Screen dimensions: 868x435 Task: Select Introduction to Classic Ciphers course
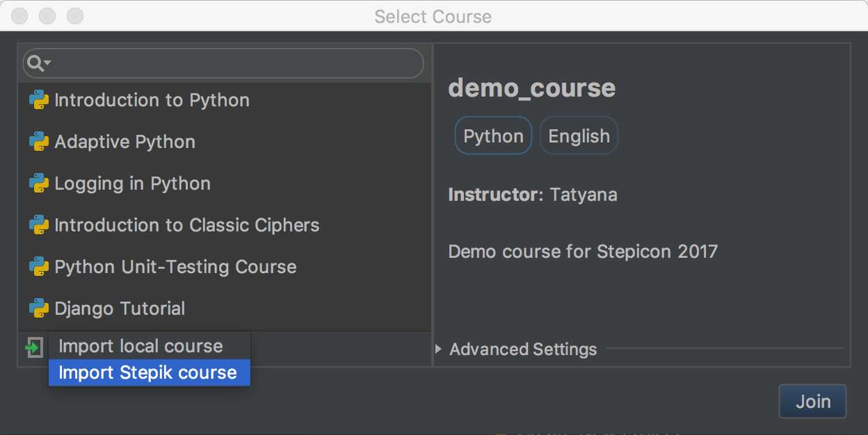[225, 225]
